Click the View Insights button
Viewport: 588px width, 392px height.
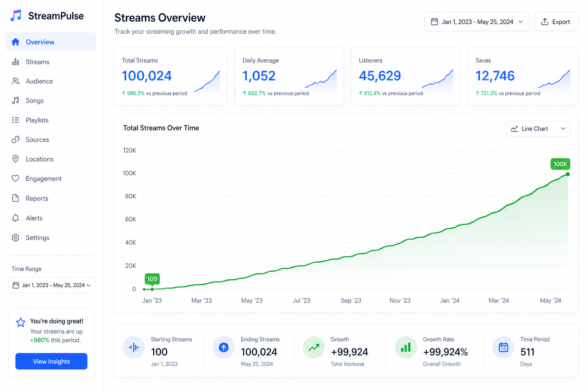(x=51, y=361)
